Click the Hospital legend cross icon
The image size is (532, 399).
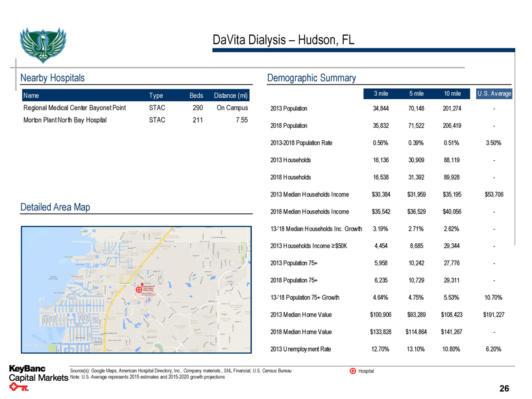352,371
